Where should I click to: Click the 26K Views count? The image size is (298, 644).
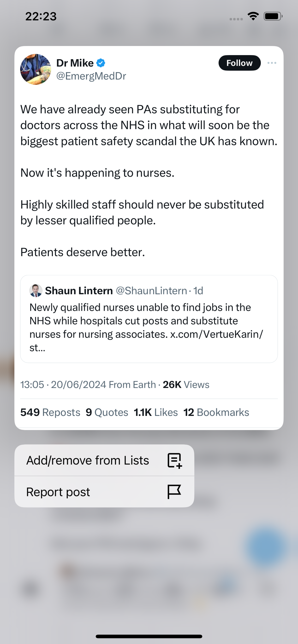tap(186, 385)
